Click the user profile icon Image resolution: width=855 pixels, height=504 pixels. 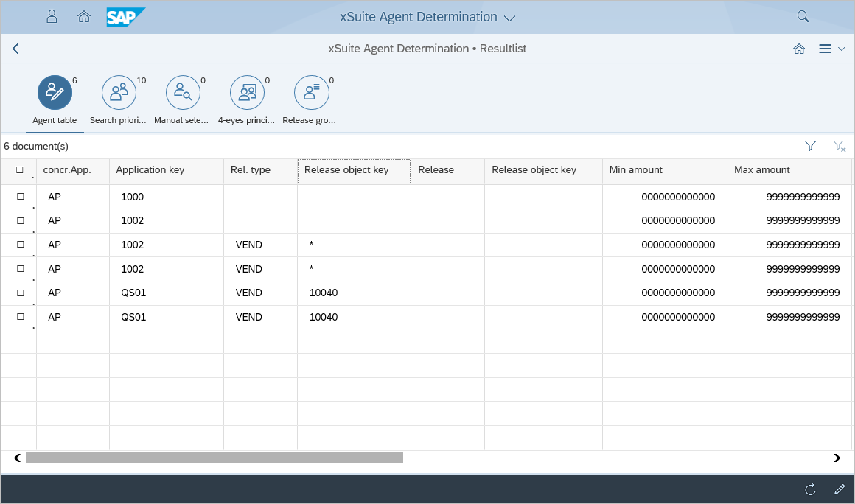point(52,16)
